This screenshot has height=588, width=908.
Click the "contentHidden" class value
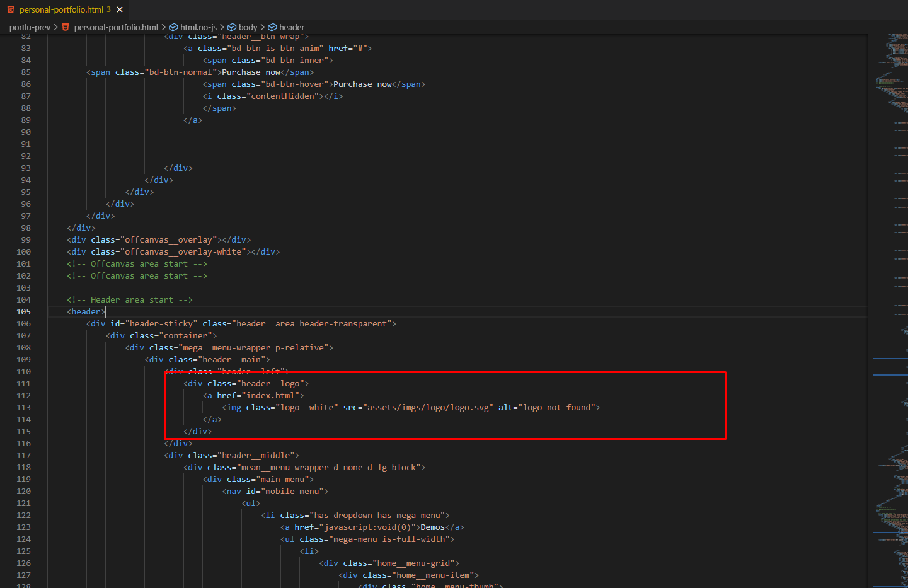(283, 96)
